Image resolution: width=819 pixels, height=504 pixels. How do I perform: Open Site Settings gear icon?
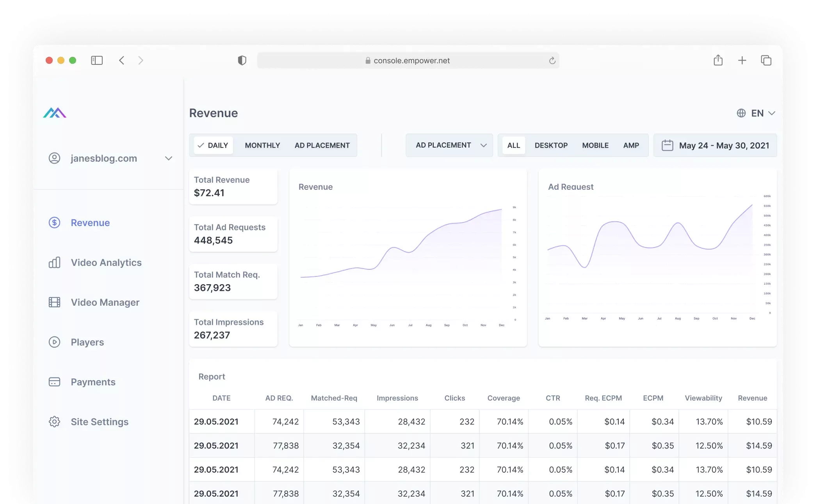54,422
